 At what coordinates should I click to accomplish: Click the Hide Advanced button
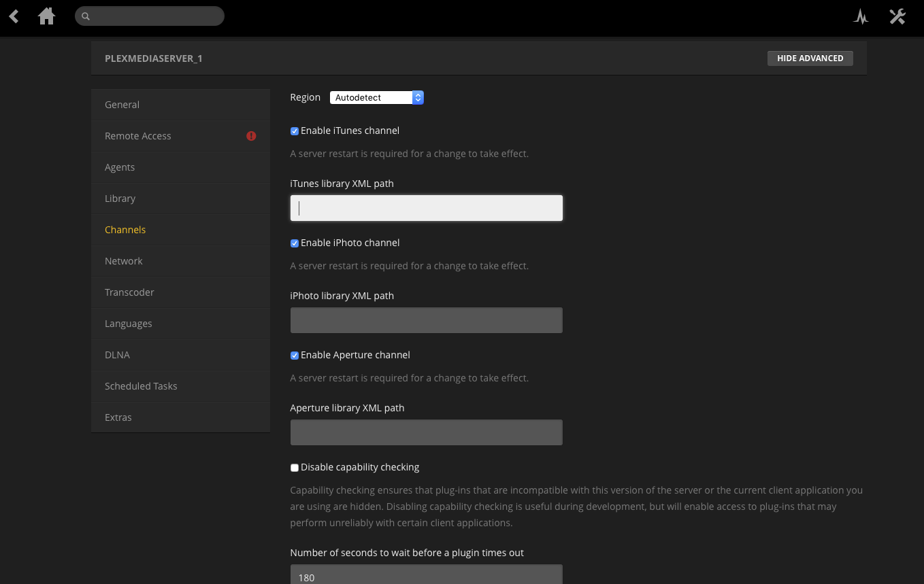coord(810,58)
